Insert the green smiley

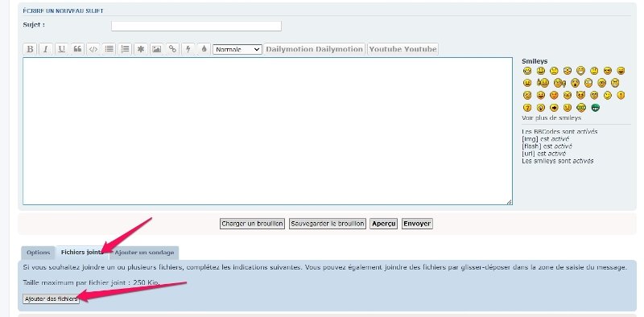[x=596, y=108]
